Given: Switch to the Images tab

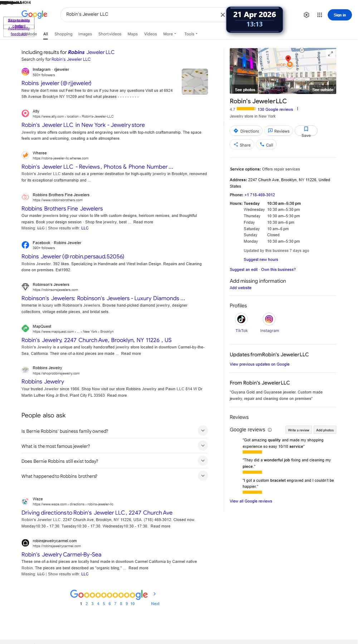Looking at the screenshot, I should pyautogui.click(x=85, y=34).
